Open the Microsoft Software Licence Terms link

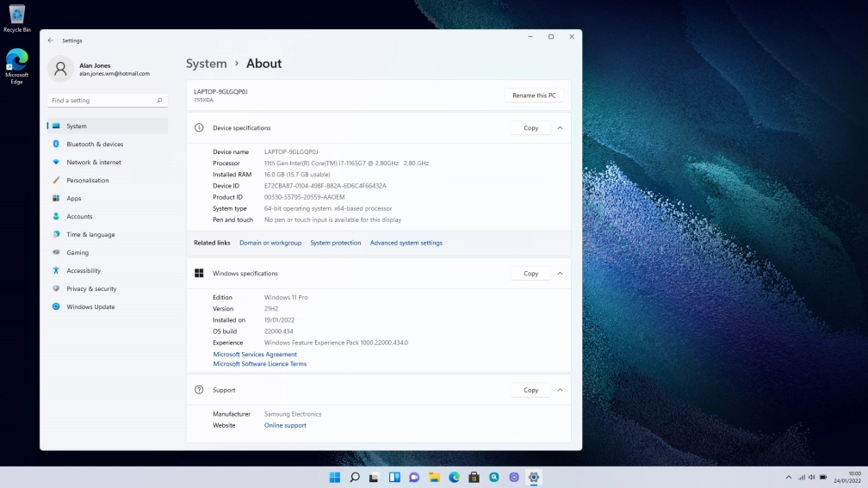(x=260, y=364)
